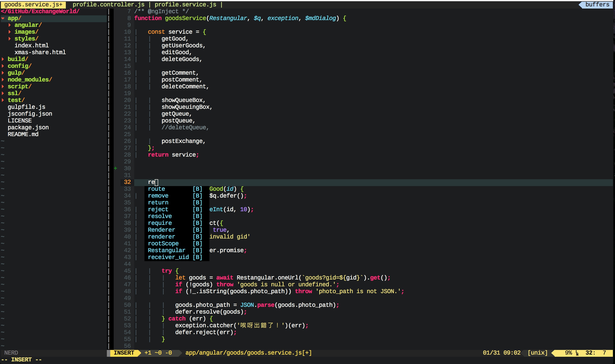Click the build/ folder triangle icon
This screenshot has width=615, height=364.
pyautogui.click(x=3, y=59)
